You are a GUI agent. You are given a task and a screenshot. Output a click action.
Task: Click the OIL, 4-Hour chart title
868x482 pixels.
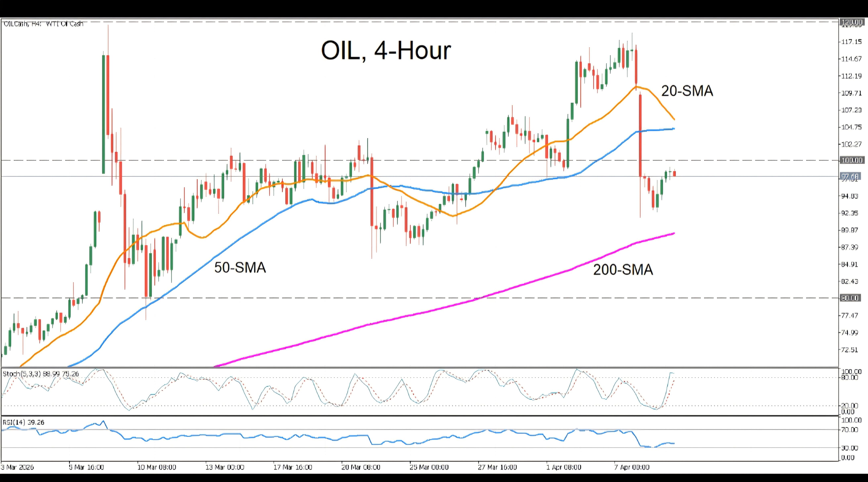point(386,51)
